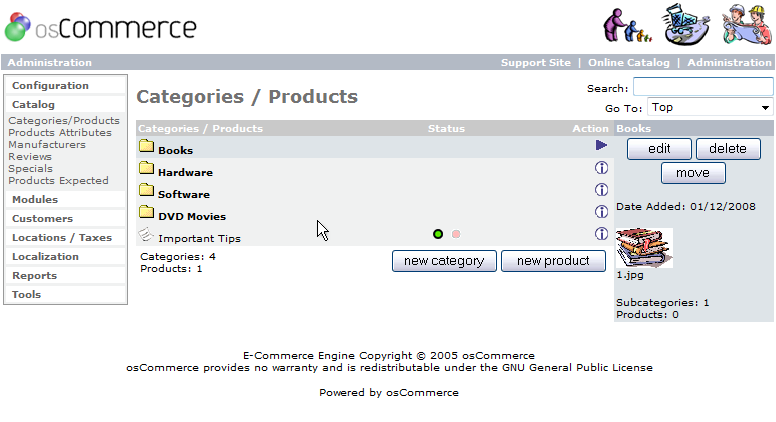Click the shopping cart header icon

685,24
